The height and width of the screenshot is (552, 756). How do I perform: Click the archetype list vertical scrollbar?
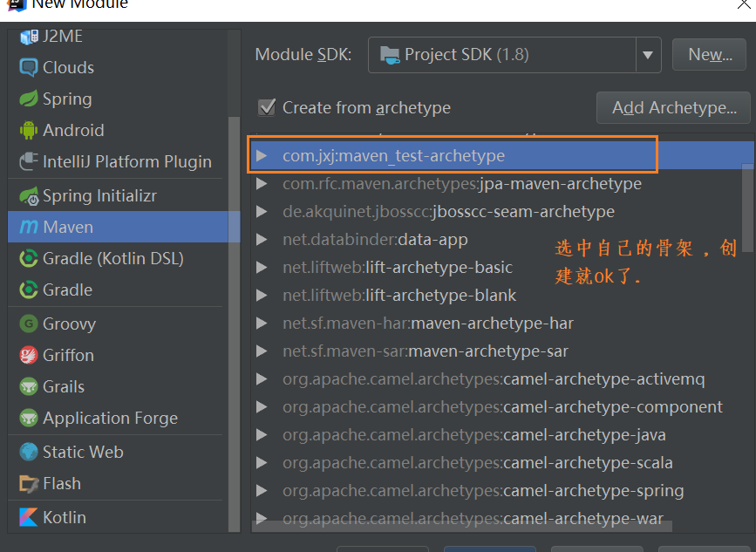pos(748,208)
